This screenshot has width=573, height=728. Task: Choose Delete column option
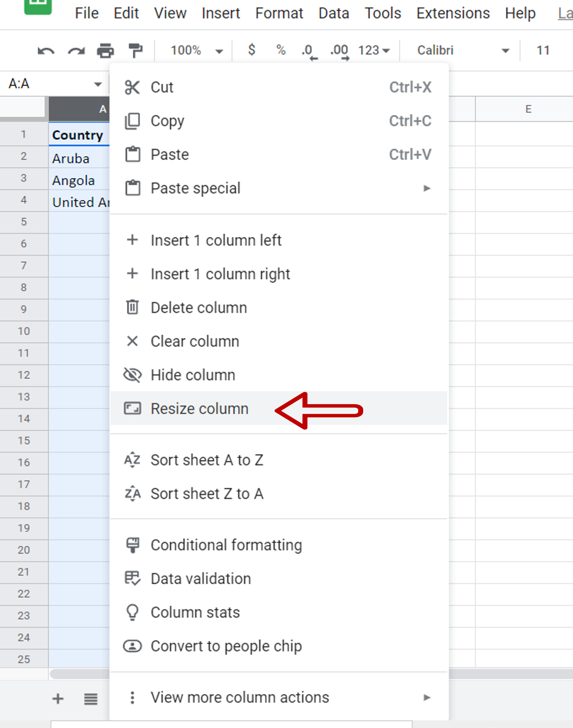click(x=279, y=308)
